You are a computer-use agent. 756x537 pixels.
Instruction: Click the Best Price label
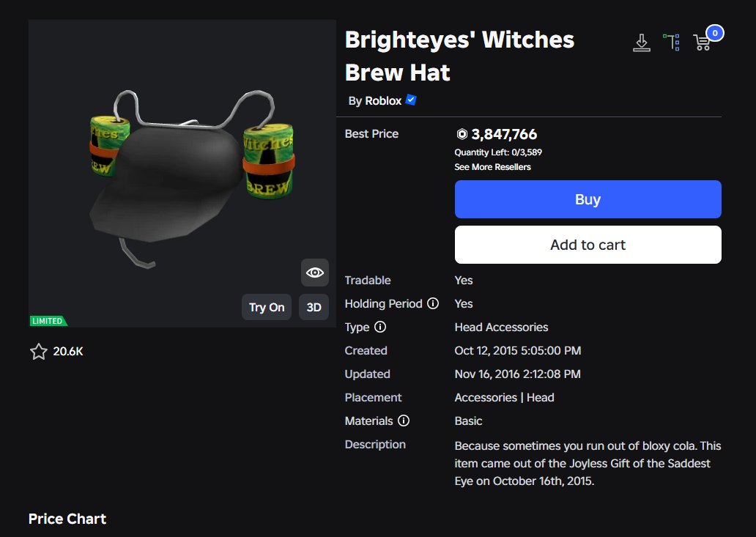pyautogui.click(x=371, y=133)
